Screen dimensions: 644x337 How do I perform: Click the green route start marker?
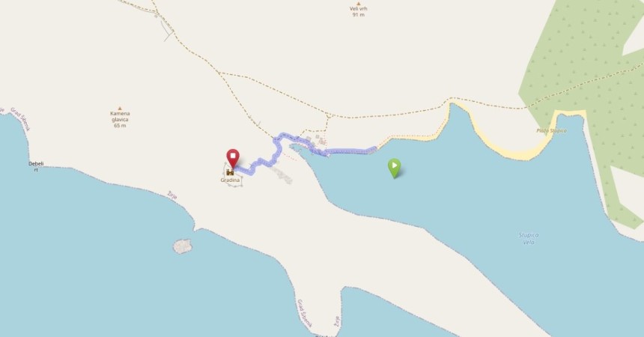(395, 168)
